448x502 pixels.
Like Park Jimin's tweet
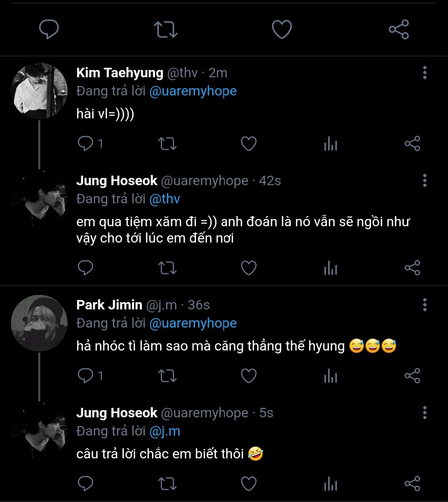click(249, 376)
